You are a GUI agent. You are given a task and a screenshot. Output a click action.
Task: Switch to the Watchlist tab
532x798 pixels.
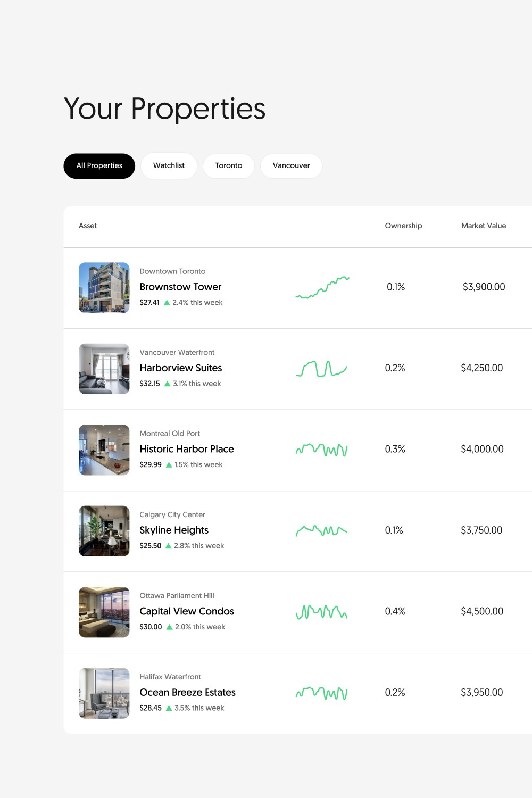click(169, 166)
